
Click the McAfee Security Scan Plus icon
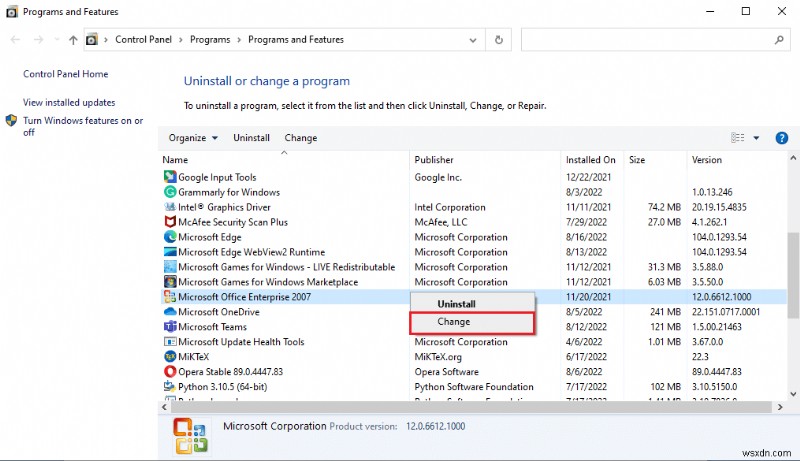169,222
